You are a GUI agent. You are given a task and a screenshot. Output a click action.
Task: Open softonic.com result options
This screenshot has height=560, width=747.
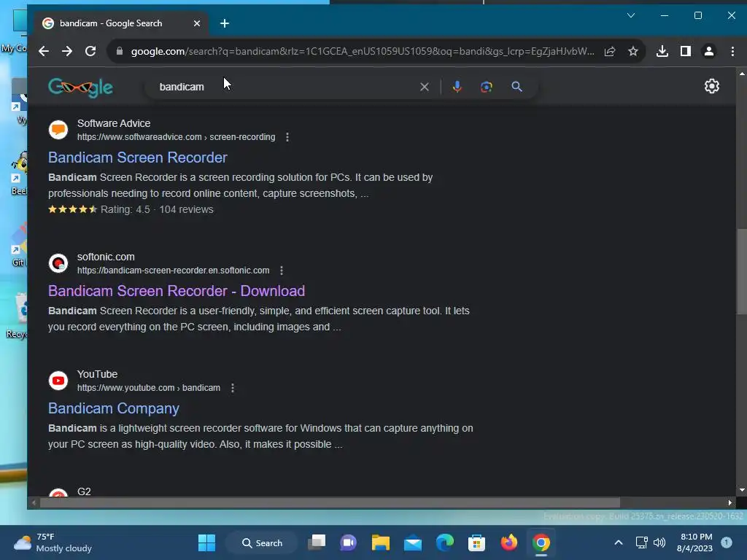pyautogui.click(x=282, y=271)
